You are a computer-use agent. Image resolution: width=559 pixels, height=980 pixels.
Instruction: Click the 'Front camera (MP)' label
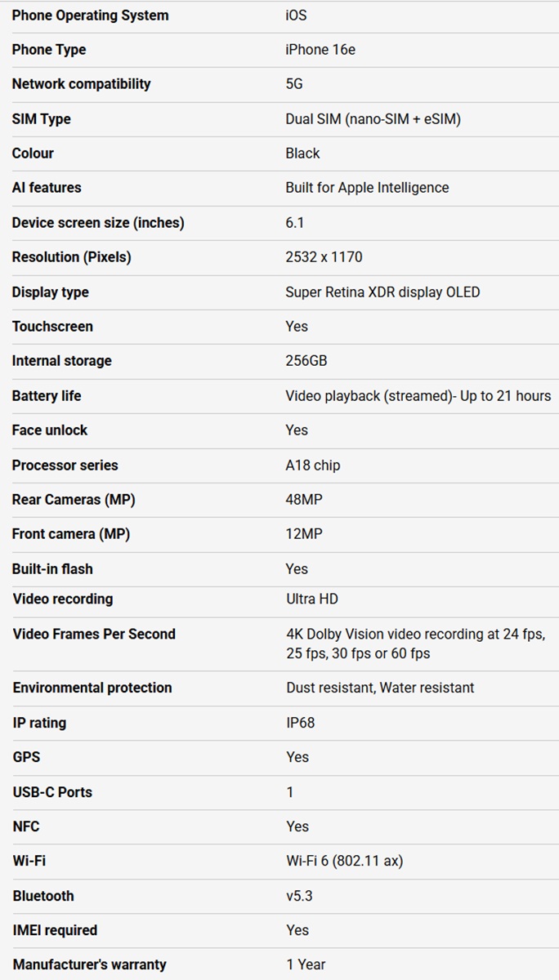tap(71, 534)
